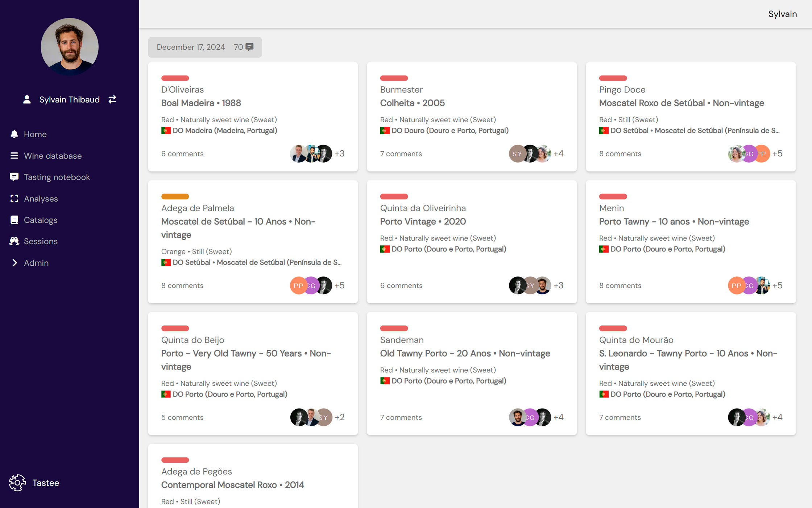
Task: Click the Portugal flag on Sandeman card
Action: (385, 381)
